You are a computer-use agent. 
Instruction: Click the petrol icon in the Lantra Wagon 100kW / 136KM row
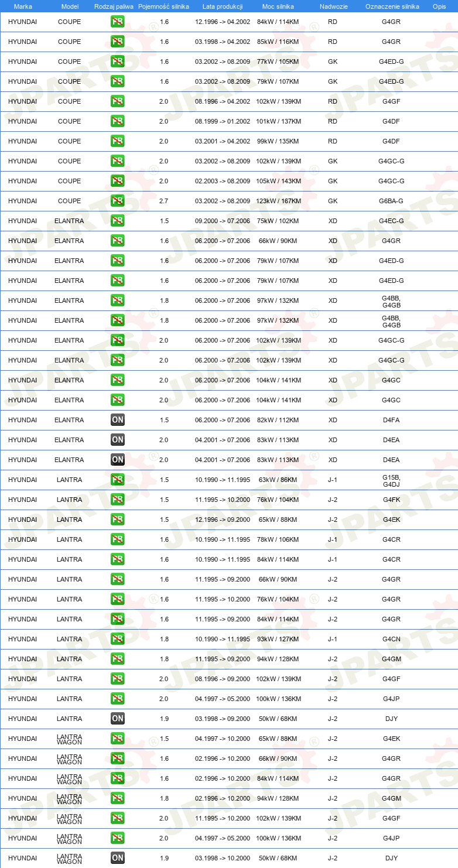point(118,838)
